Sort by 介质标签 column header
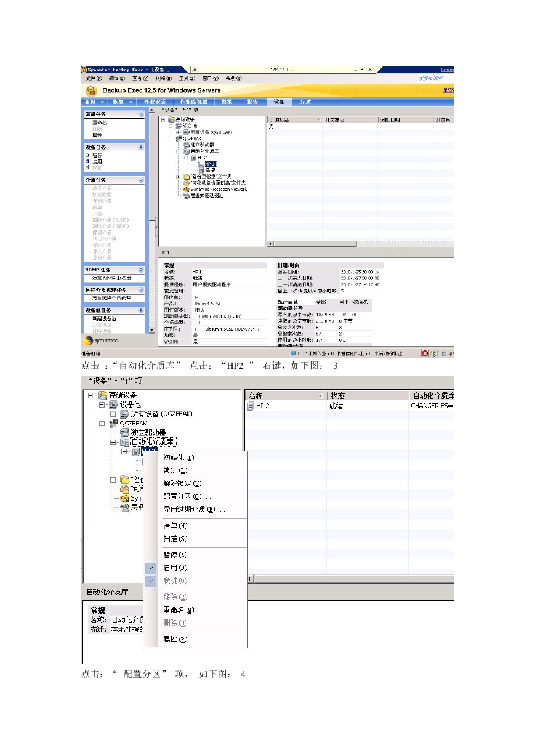535x756 pixels. click(x=295, y=119)
